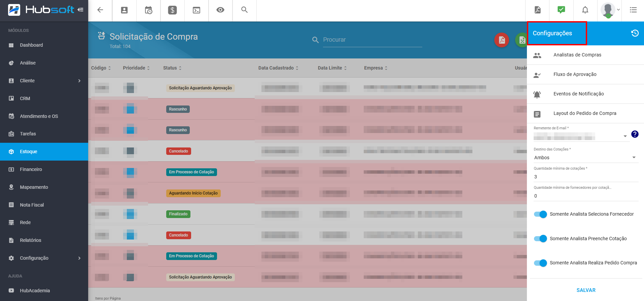Viewport: 644px width, 301px height.
Task: Open the top toolbar search icon
Action: coord(245,10)
